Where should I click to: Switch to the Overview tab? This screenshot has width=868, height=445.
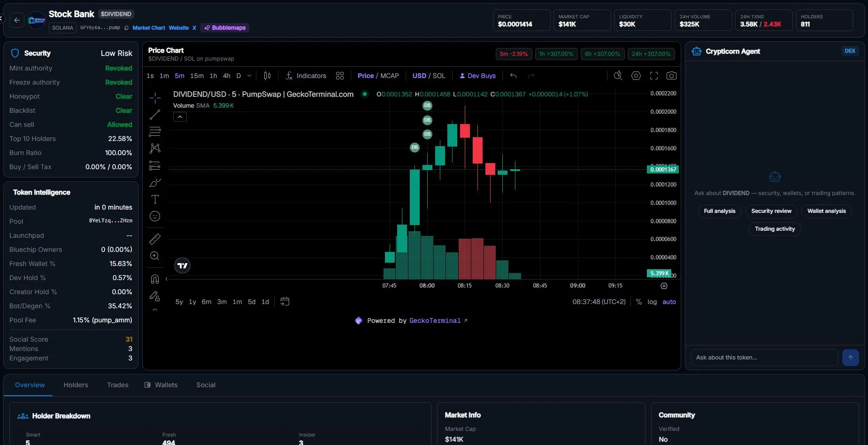tap(30, 385)
